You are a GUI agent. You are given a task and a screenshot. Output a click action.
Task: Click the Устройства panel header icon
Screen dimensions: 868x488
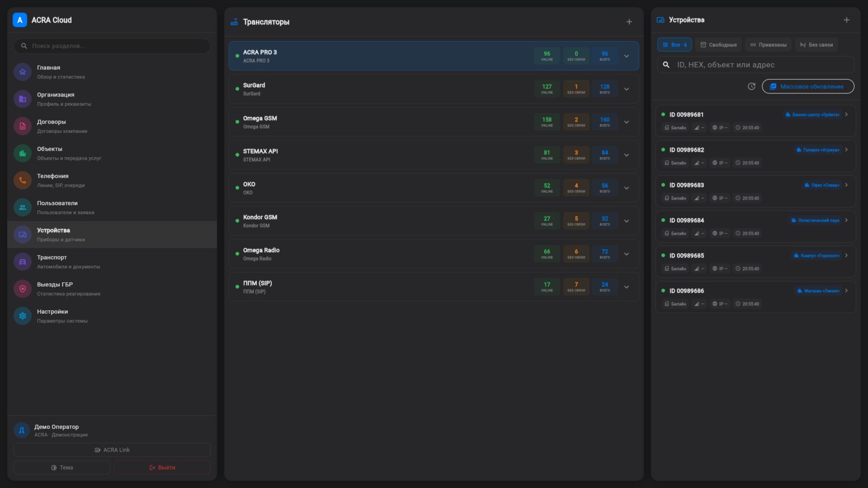pos(660,20)
